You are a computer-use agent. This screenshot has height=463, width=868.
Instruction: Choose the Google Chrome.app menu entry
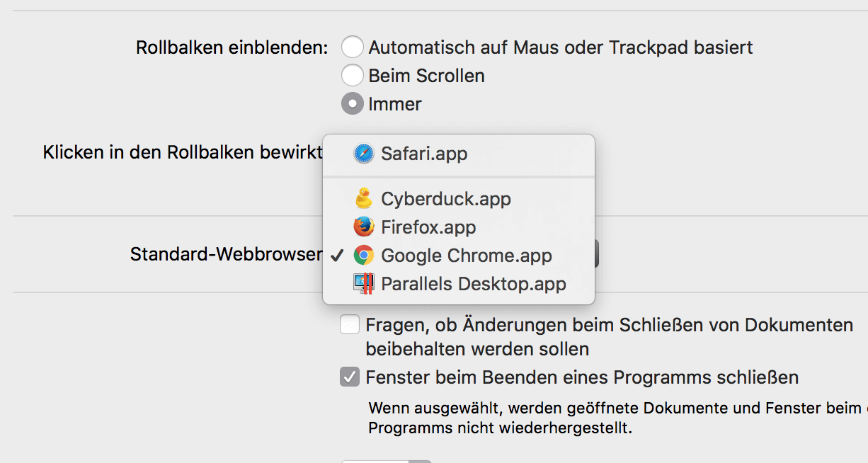coord(459,255)
